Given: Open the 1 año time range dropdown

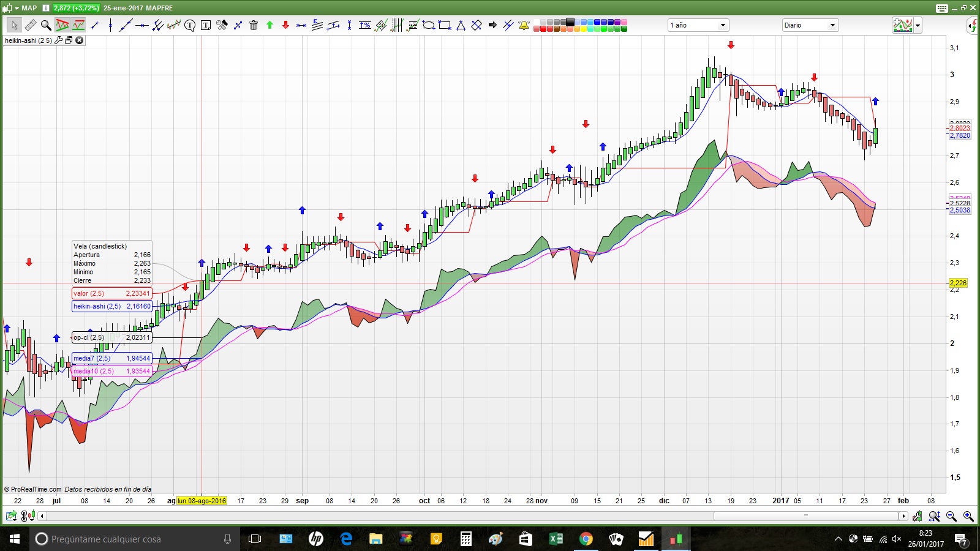Looking at the screenshot, I should [698, 25].
